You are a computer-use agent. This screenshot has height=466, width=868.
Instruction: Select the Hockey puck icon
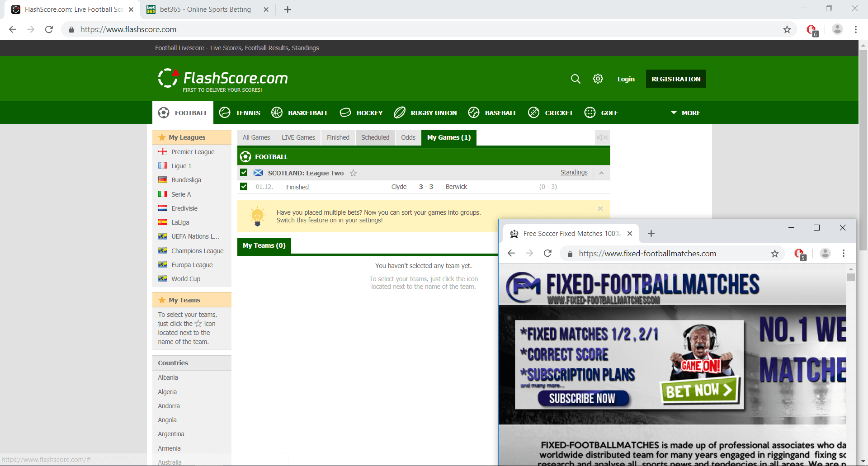pos(345,113)
